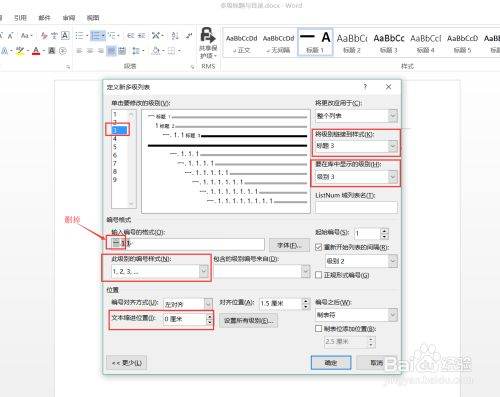
Task: Click the set for all levels button
Action: pos(248,321)
